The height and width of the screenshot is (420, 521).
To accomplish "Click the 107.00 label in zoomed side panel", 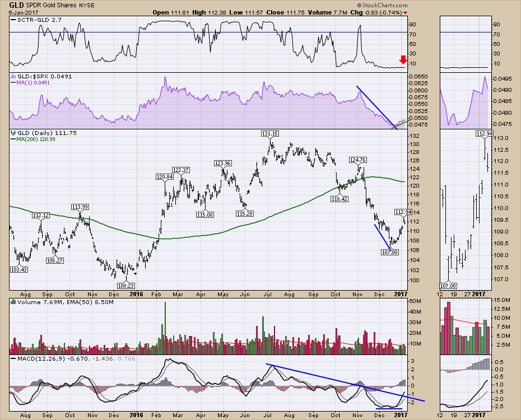I will point(448,286).
